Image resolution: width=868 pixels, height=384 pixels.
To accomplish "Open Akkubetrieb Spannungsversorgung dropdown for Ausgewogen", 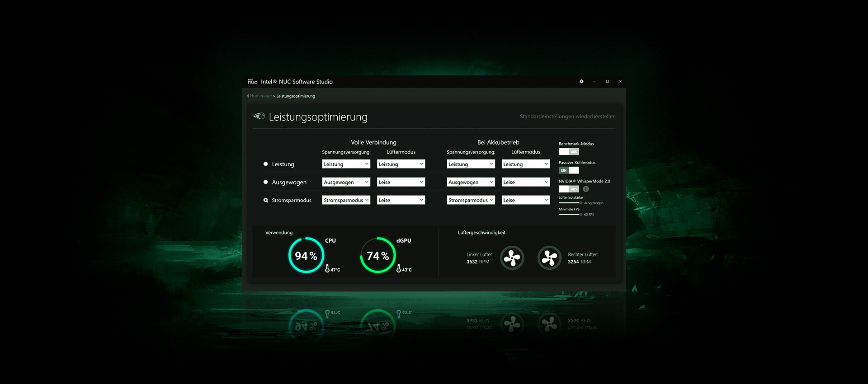I will click(x=471, y=182).
